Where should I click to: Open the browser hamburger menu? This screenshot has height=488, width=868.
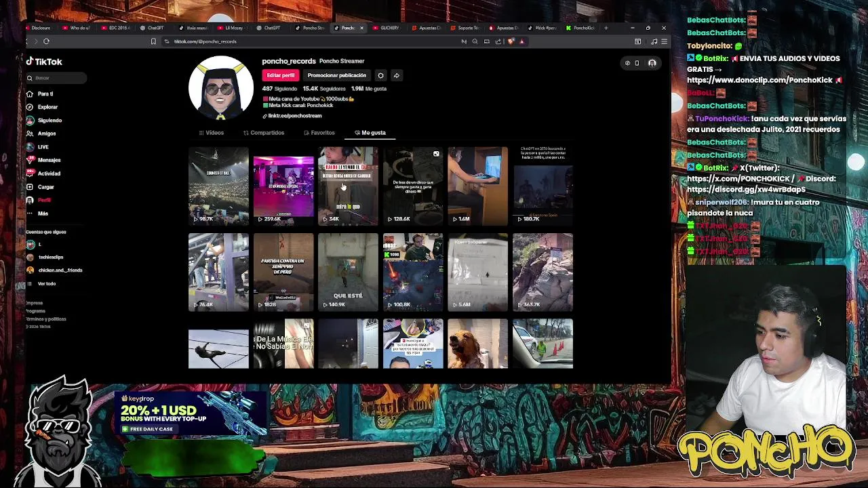[x=664, y=41]
